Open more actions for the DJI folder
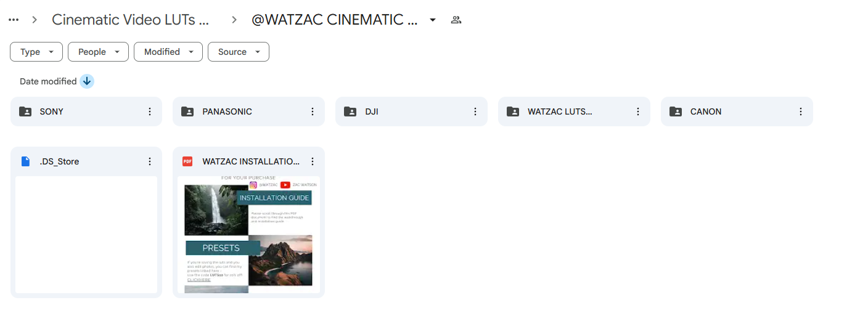The height and width of the screenshot is (316, 868). point(475,111)
